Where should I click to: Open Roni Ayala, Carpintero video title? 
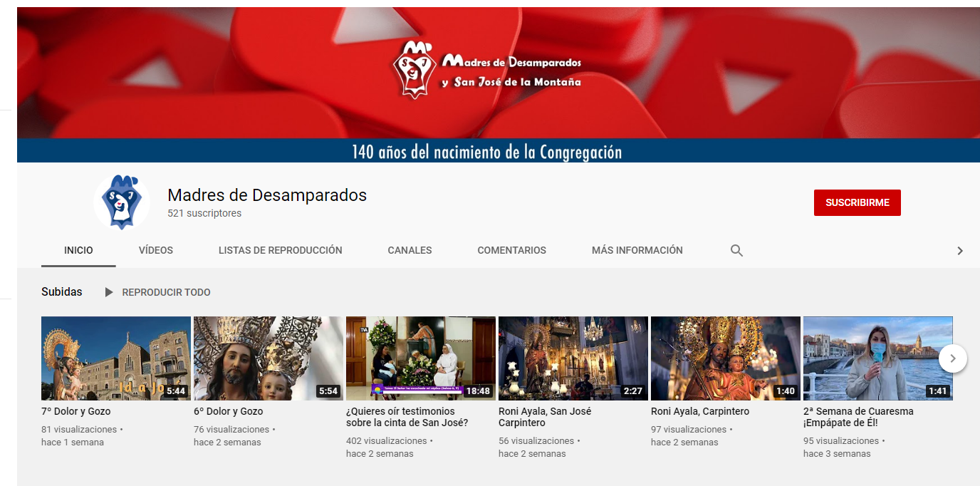(700, 411)
